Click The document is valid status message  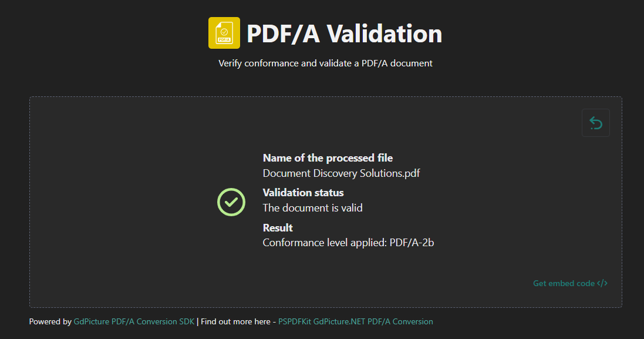pos(312,207)
